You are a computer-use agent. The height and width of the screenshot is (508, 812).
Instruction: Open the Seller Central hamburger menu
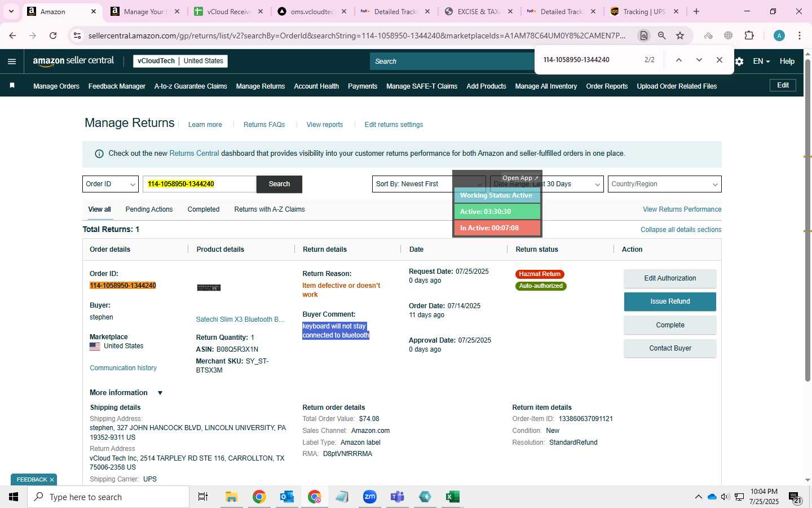tap(12, 62)
